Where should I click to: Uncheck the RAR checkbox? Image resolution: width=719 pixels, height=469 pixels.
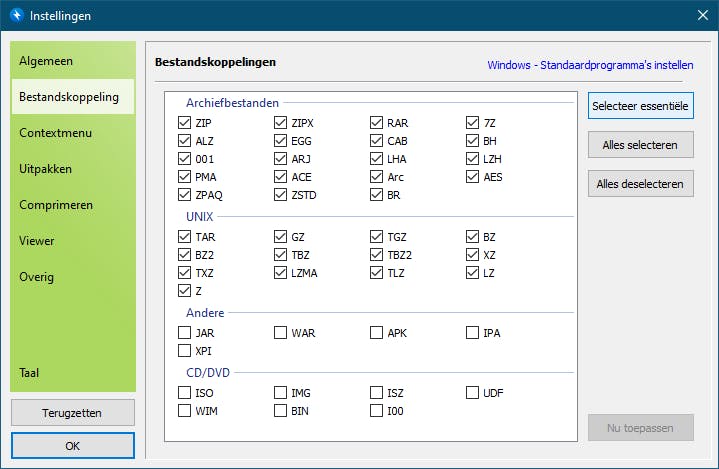(x=377, y=123)
